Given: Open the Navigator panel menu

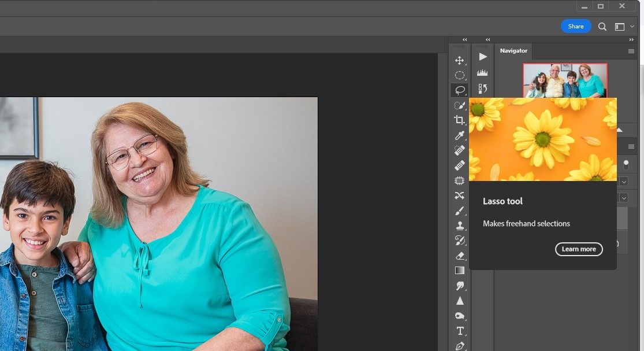Looking at the screenshot, I should [x=631, y=51].
